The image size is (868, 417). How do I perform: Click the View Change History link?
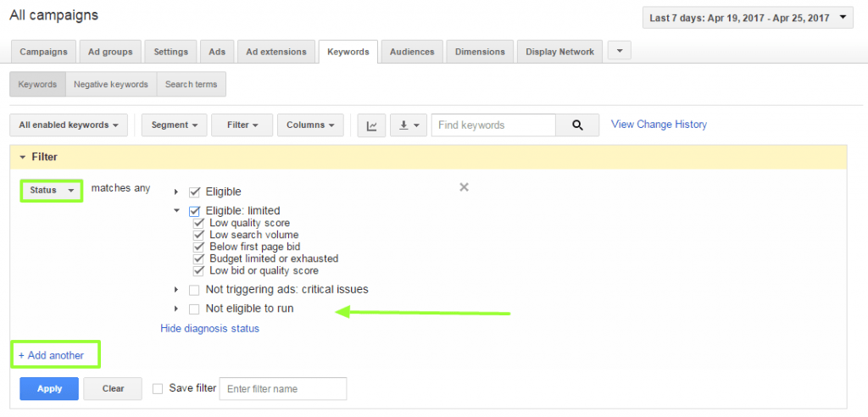click(659, 125)
